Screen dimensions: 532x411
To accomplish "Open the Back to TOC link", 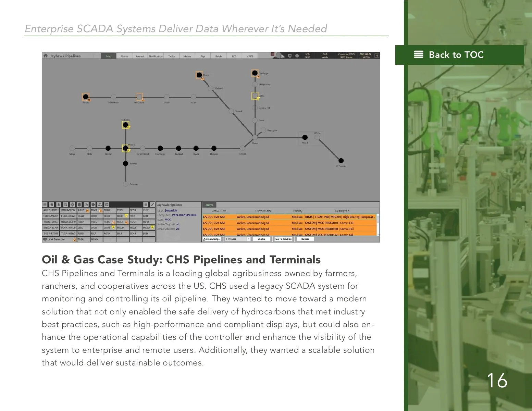I will point(456,55).
